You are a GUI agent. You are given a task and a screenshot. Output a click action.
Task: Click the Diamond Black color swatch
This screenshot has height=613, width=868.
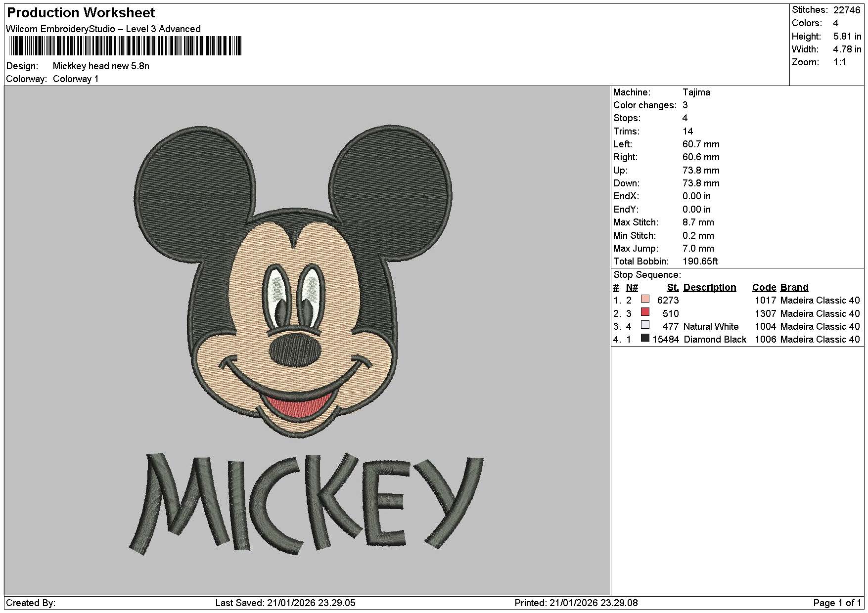pos(645,338)
